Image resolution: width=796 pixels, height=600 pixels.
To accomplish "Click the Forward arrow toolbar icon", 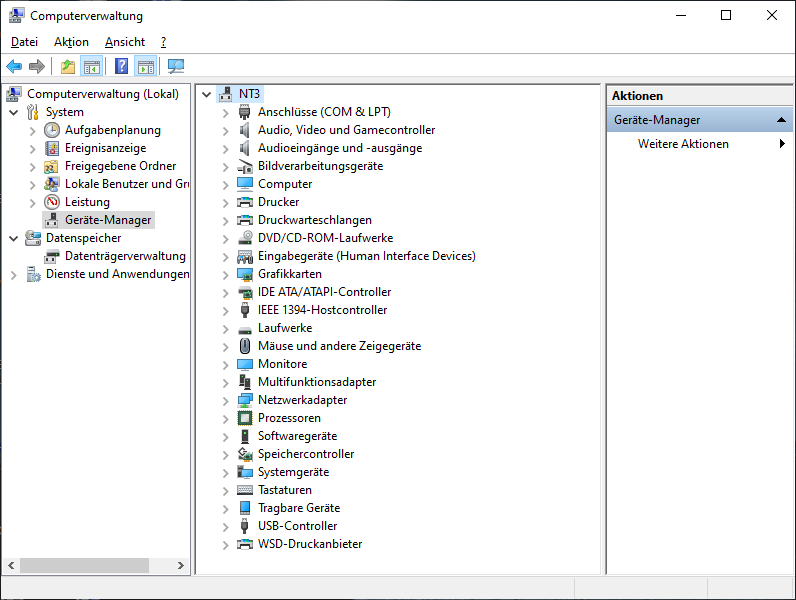I will point(37,66).
